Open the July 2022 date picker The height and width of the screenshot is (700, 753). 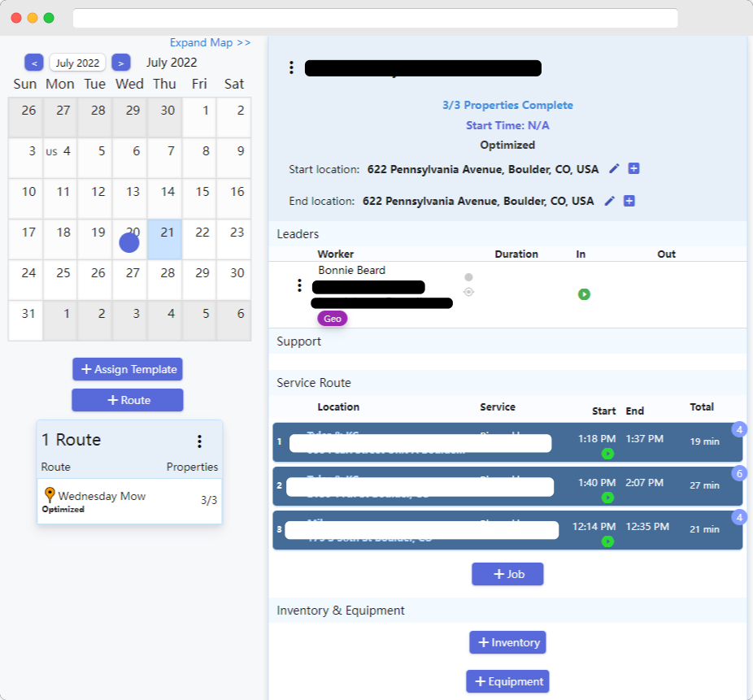tap(77, 63)
